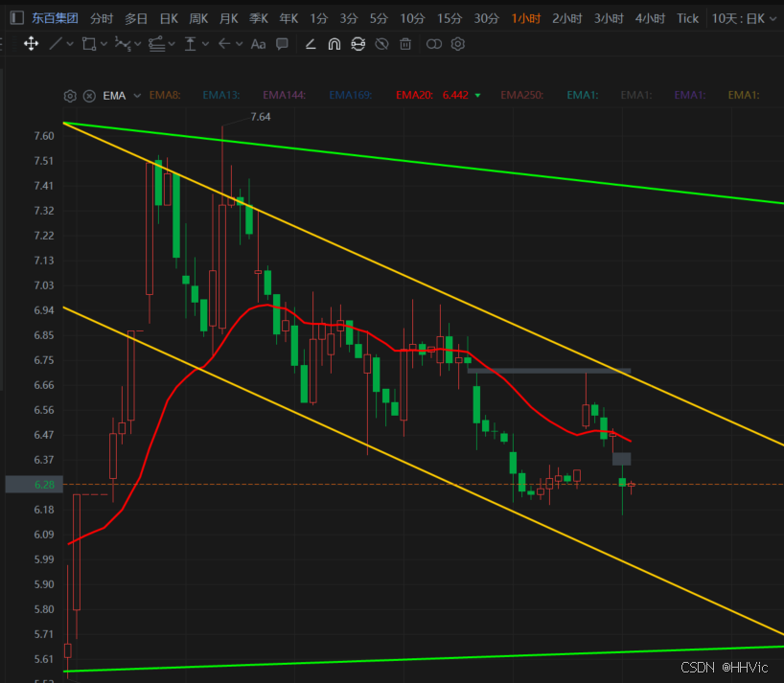Toggle the EMA250 line label
784x683 pixels.
coord(522,96)
